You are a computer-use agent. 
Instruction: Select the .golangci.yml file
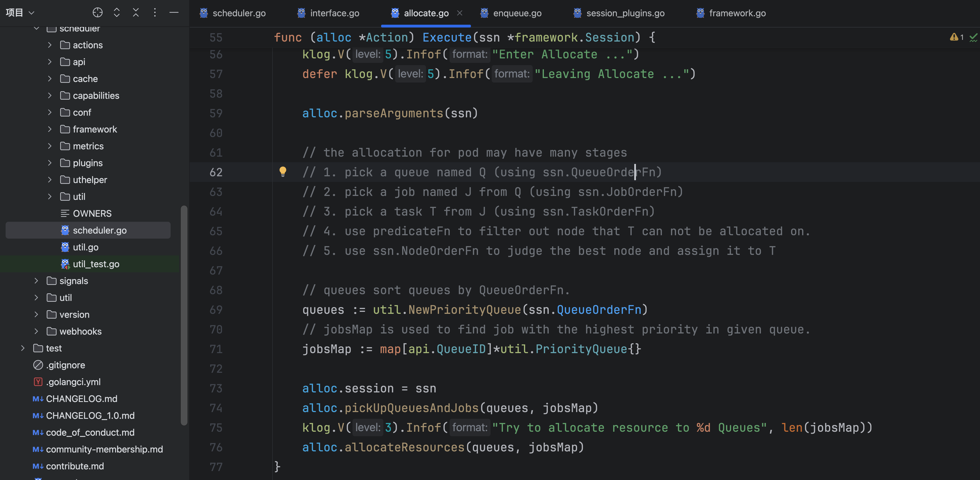(73, 382)
